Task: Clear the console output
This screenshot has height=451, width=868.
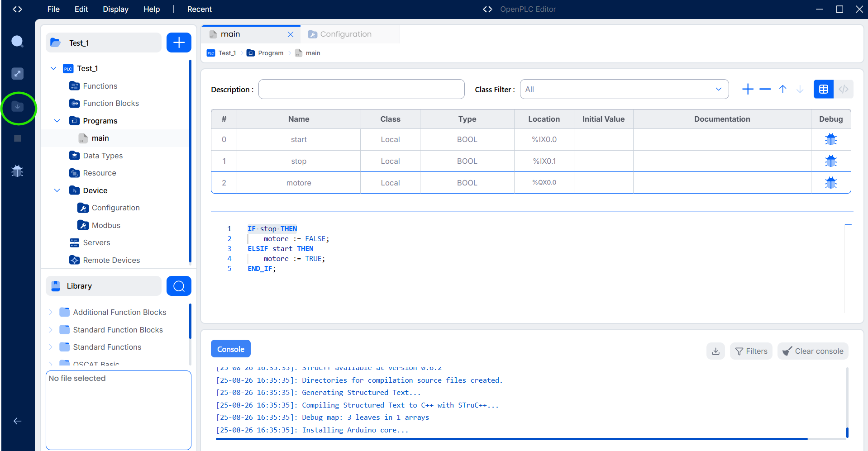Action: coord(813,351)
